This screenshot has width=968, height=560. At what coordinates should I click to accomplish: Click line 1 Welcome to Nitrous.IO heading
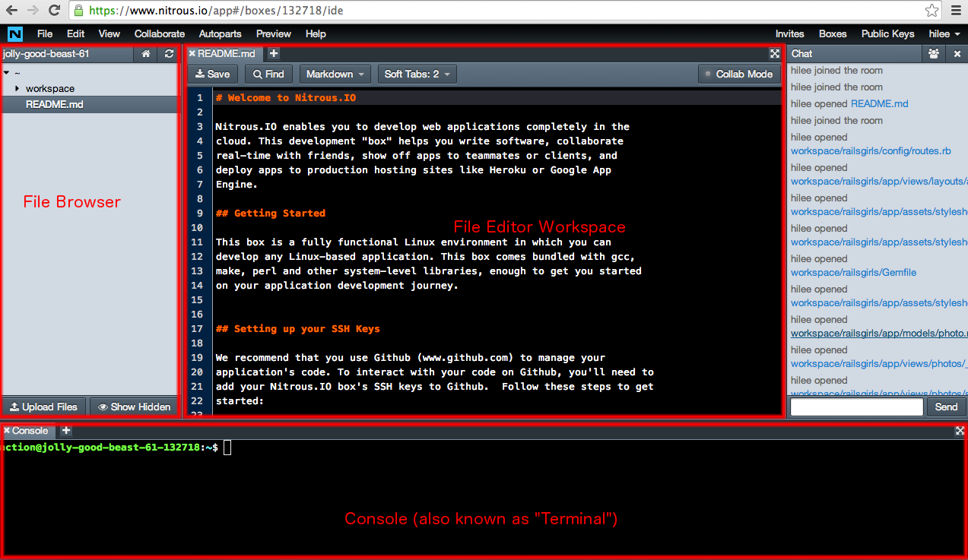point(286,98)
